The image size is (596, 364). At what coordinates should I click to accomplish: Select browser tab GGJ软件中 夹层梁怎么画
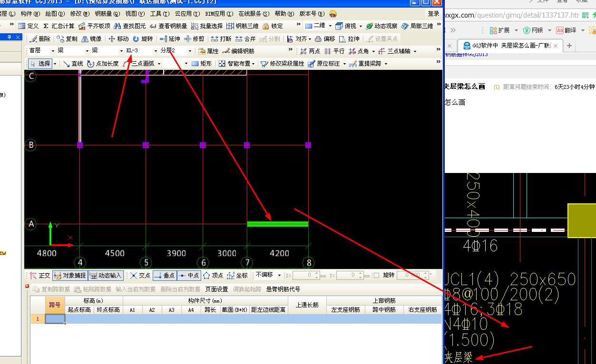[511, 46]
